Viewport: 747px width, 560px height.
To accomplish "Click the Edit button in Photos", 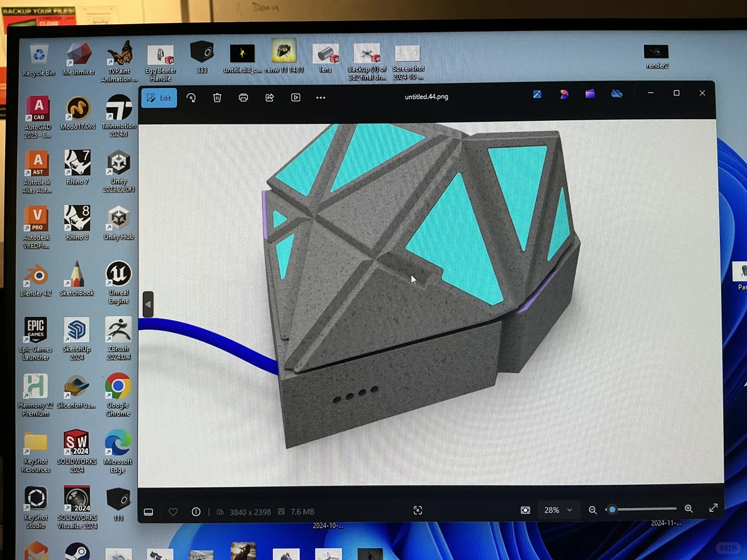I will 159,98.
